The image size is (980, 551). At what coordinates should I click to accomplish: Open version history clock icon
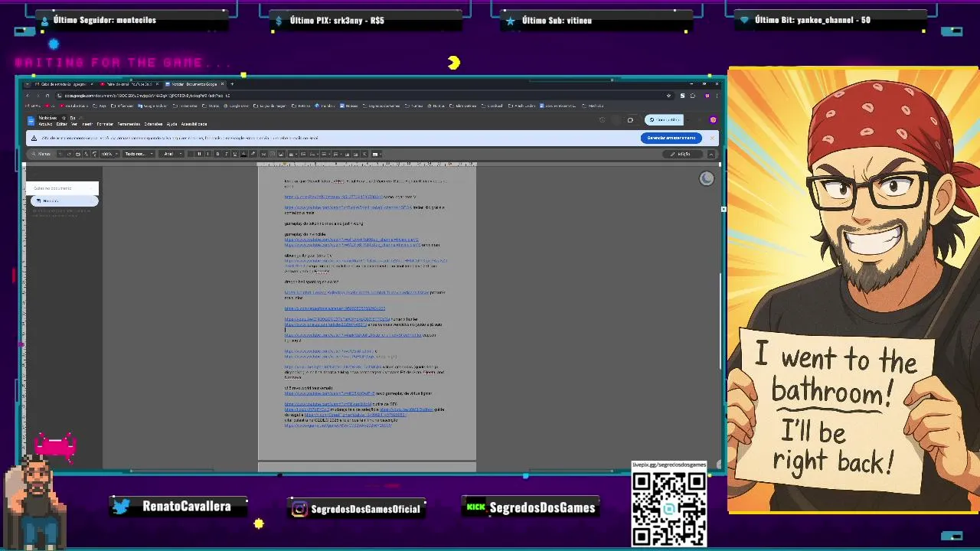tap(602, 119)
